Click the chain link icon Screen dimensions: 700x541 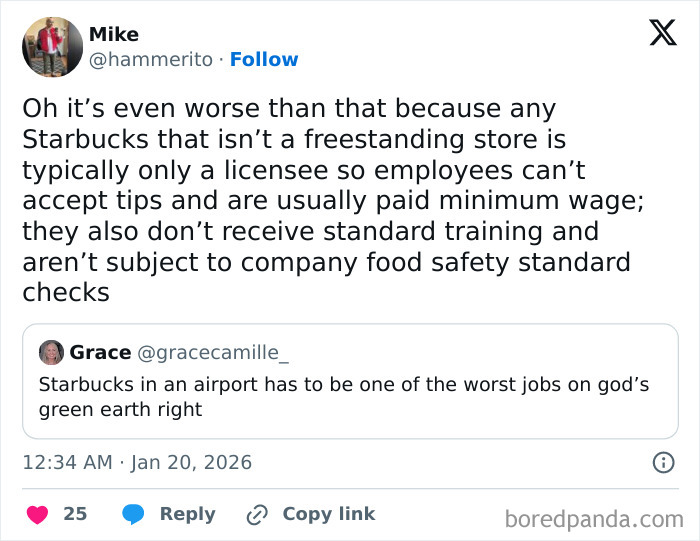(257, 514)
